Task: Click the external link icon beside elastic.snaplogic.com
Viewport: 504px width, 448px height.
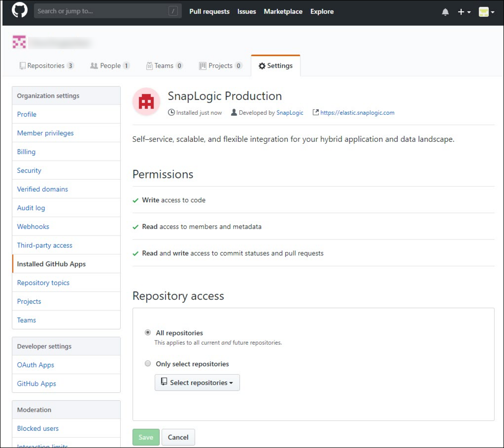Action: [x=315, y=112]
